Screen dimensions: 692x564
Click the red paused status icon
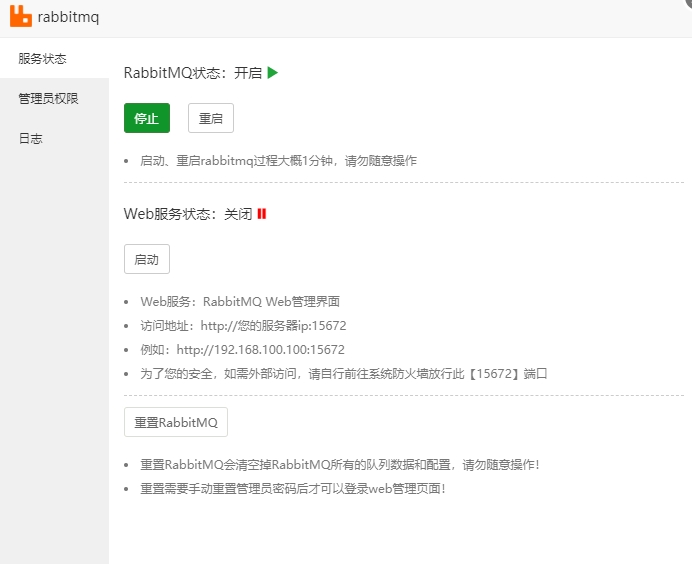[x=262, y=214]
